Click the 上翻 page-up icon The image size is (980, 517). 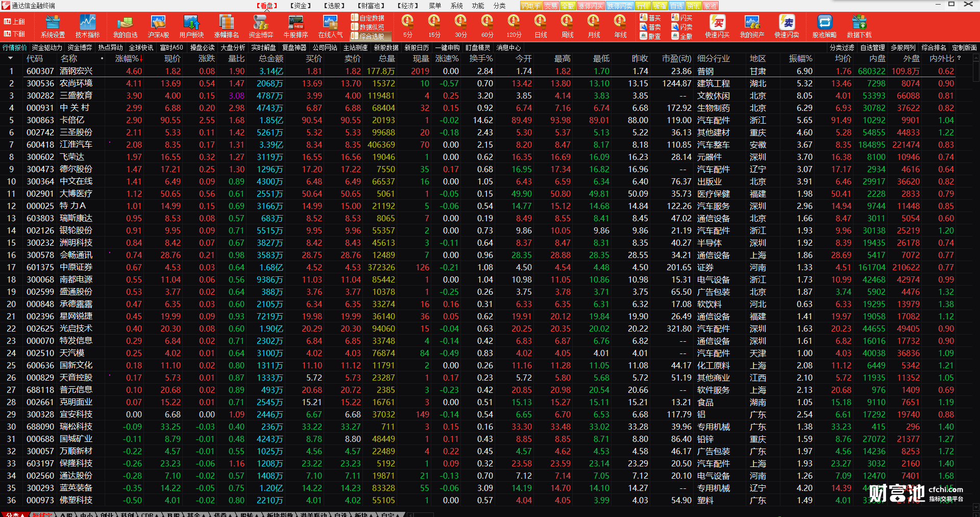(14, 21)
